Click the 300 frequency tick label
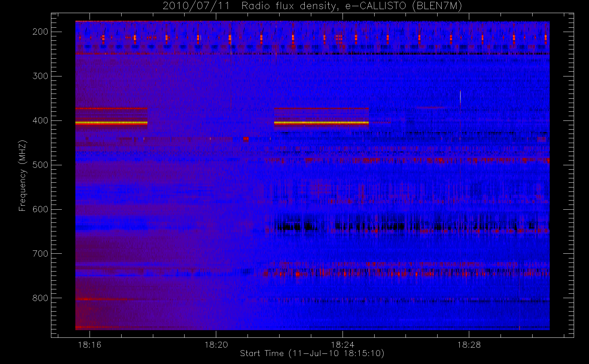Image resolution: width=589 pixels, height=364 pixels. [x=40, y=76]
